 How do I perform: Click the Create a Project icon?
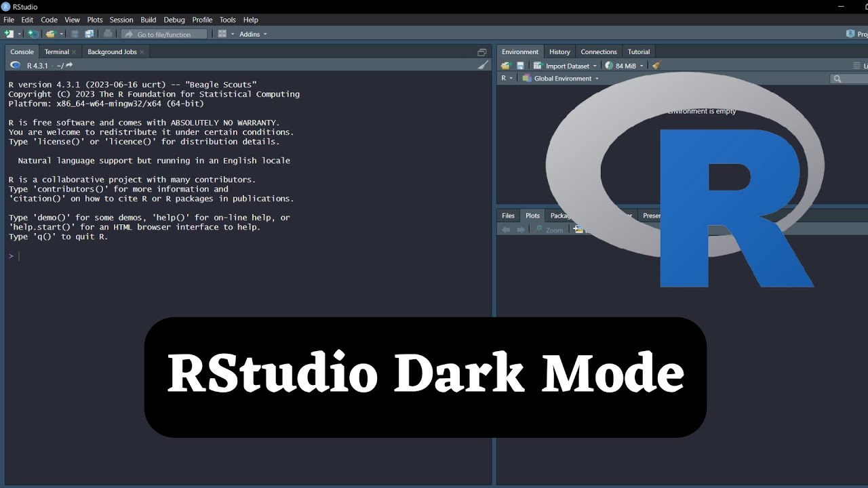[x=32, y=34]
